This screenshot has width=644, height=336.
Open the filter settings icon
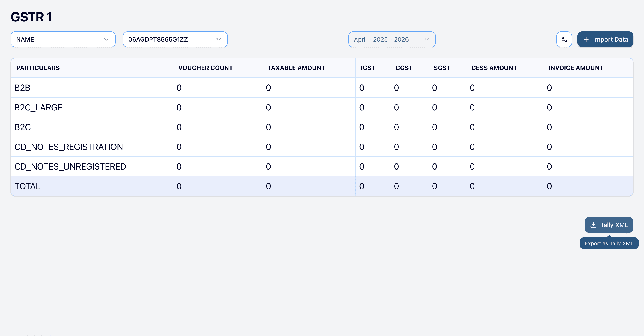[x=564, y=39]
